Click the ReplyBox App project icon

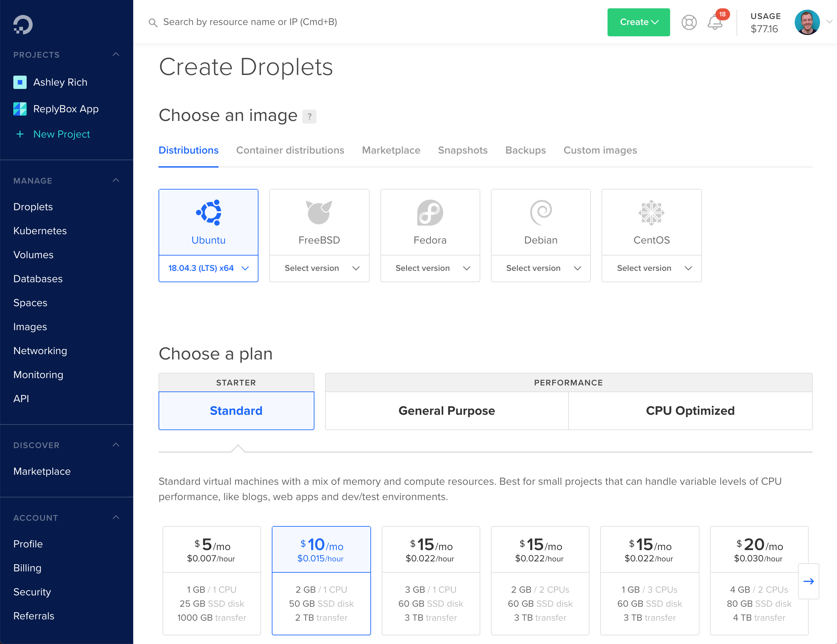20,109
